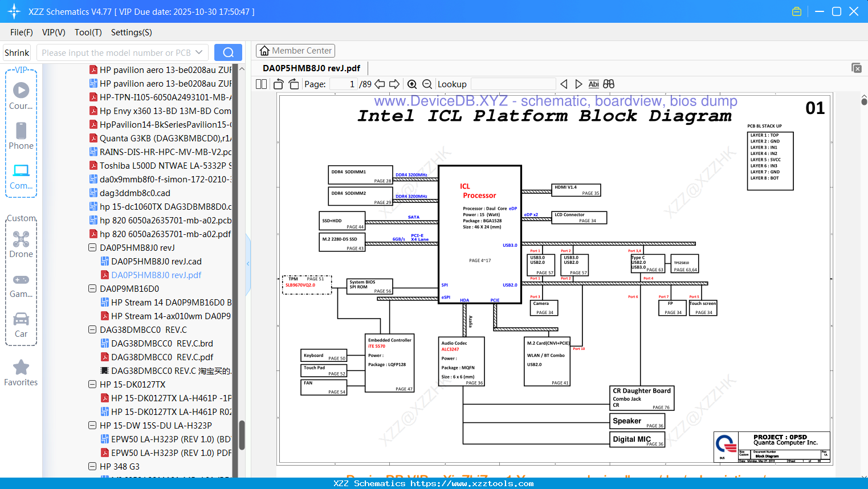The width and height of the screenshot is (868, 489).
Task: Open dag3ddmb8c0.cad file
Action: click(x=130, y=193)
